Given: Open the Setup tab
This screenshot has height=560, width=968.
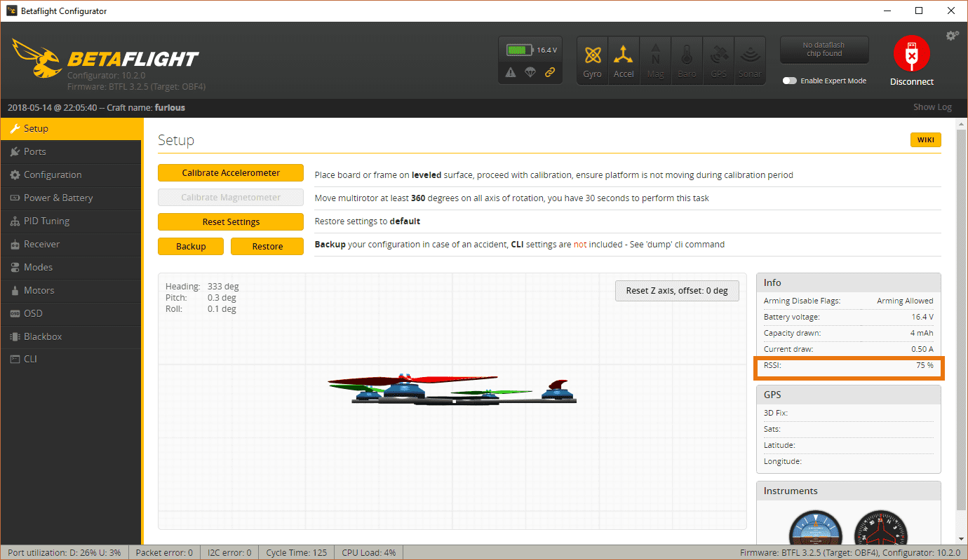Looking at the screenshot, I should tap(71, 128).
